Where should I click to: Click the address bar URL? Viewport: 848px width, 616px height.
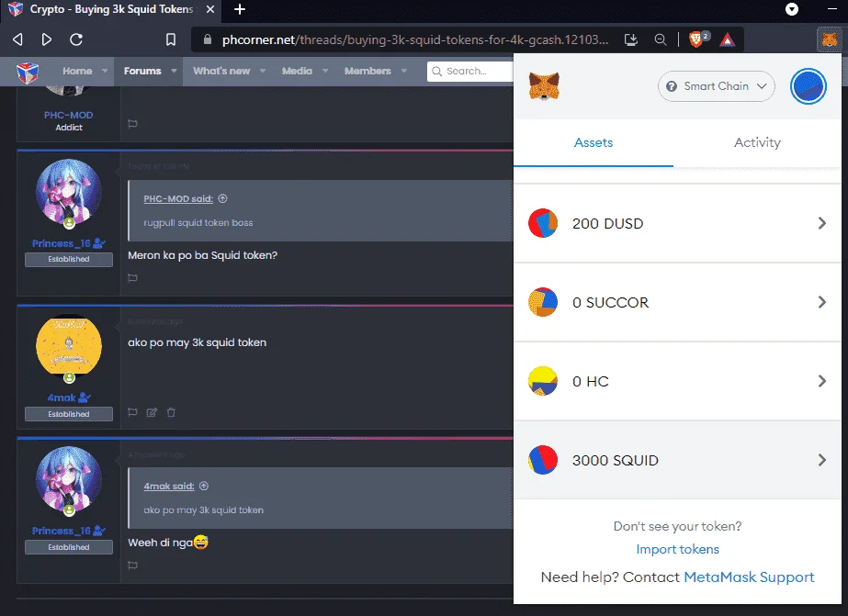[x=414, y=39]
